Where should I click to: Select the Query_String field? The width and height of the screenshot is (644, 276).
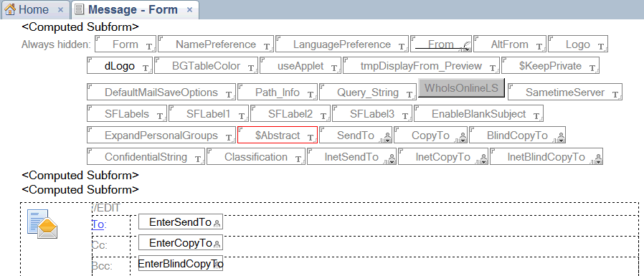tap(368, 92)
